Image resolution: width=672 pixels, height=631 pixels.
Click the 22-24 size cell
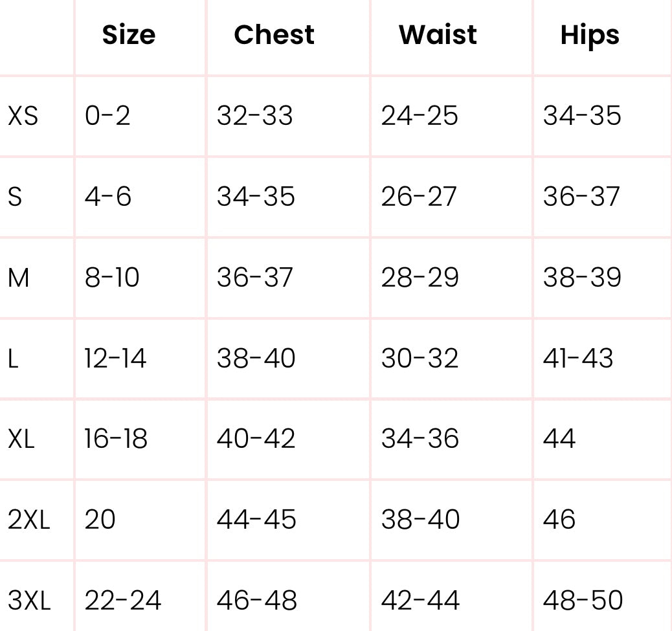point(123,600)
